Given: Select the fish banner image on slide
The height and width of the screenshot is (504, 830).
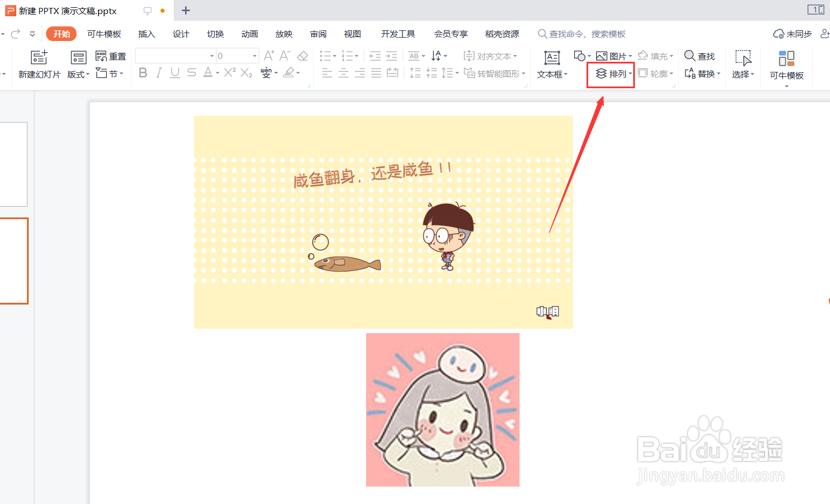Looking at the screenshot, I should click(383, 222).
